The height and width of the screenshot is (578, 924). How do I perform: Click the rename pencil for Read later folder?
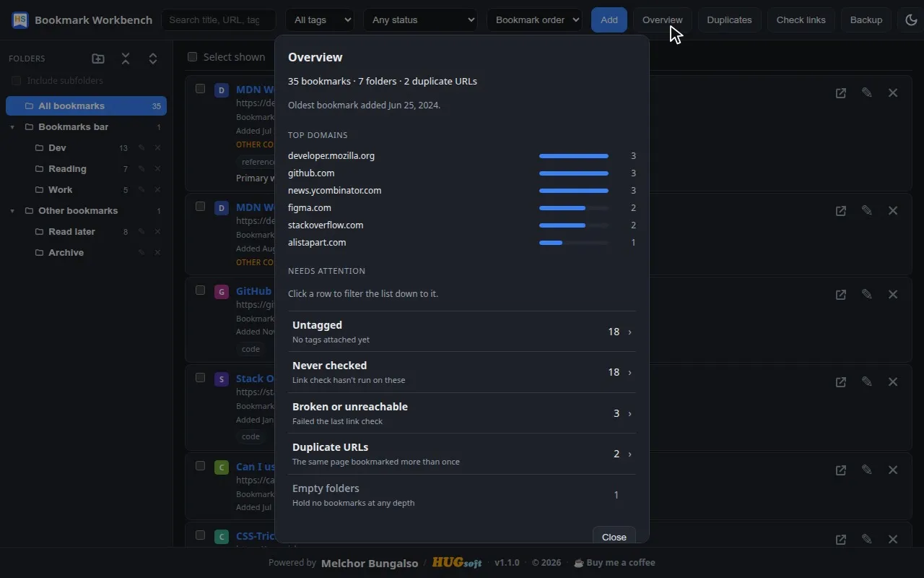[x=141, y=232]
